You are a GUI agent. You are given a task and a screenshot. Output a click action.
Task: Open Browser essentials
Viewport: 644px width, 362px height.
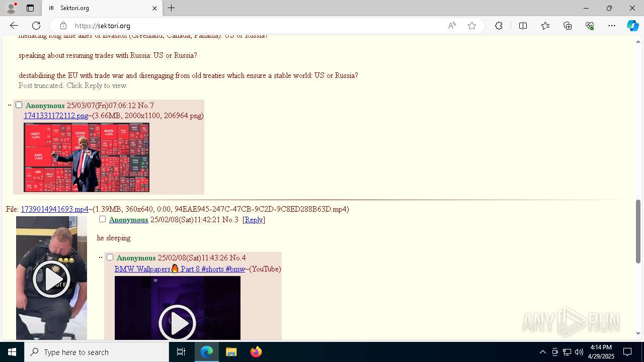pyautogui.click(x=590, y=26)
